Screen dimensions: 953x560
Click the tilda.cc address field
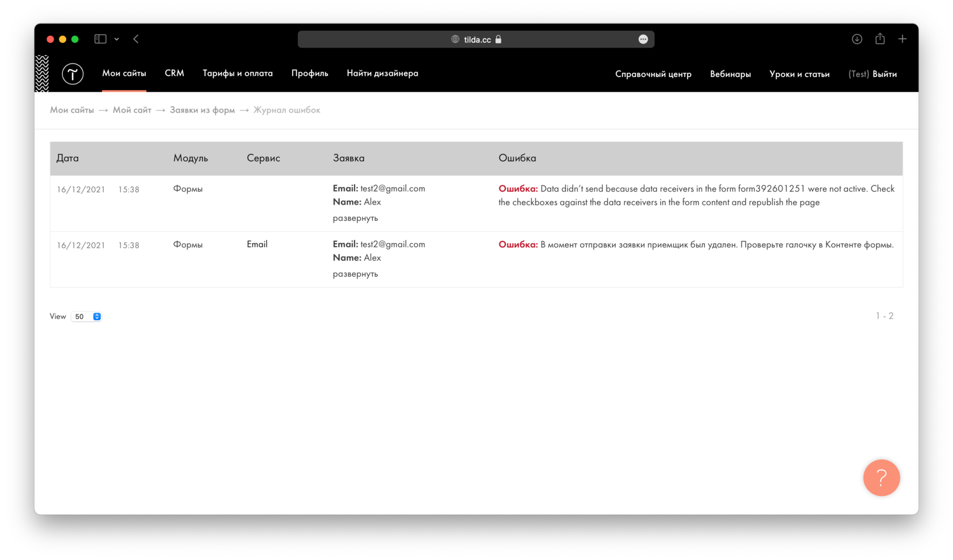pyautogui.click(x=476, y=39)
